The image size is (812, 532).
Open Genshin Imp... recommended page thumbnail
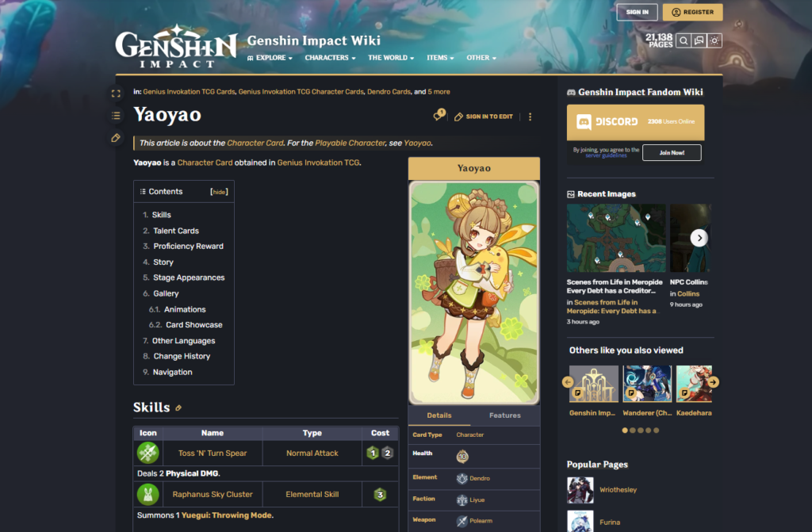[593, 384]
